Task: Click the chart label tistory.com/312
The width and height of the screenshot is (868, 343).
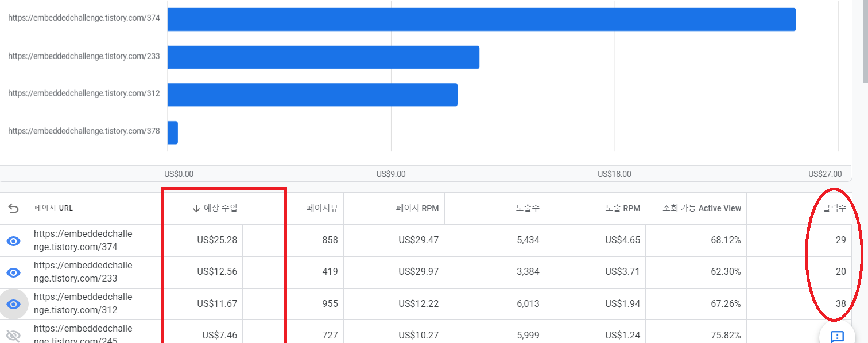Action: pos(84,93)
